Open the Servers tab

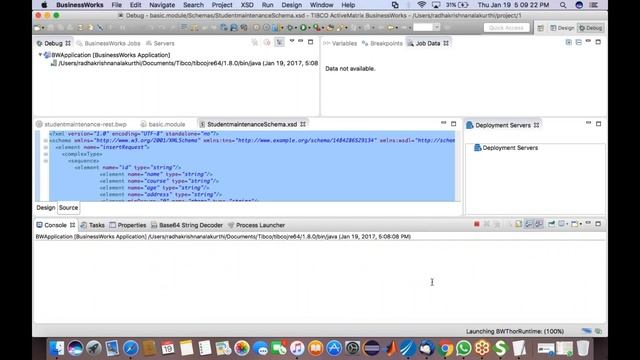pos(160,43)
